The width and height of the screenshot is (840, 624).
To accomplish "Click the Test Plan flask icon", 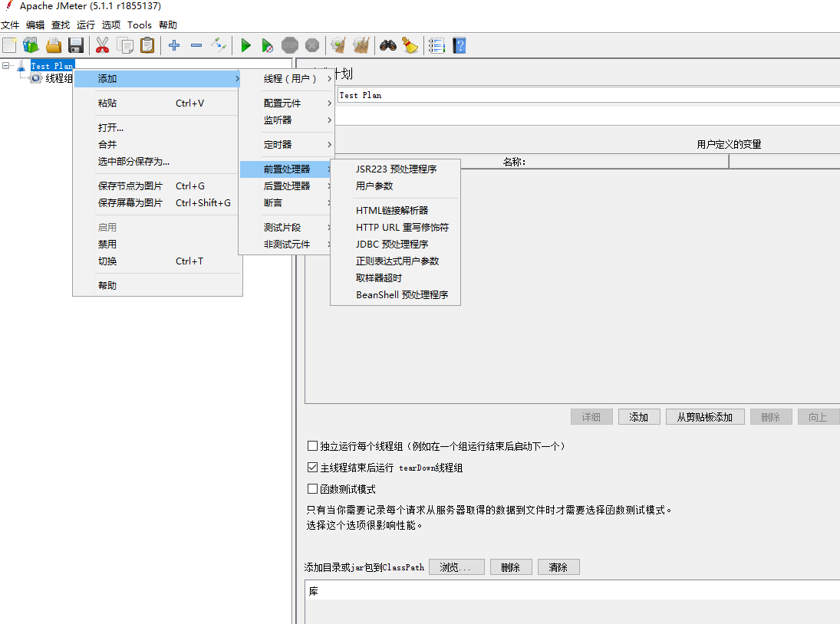I will point(21,66).
